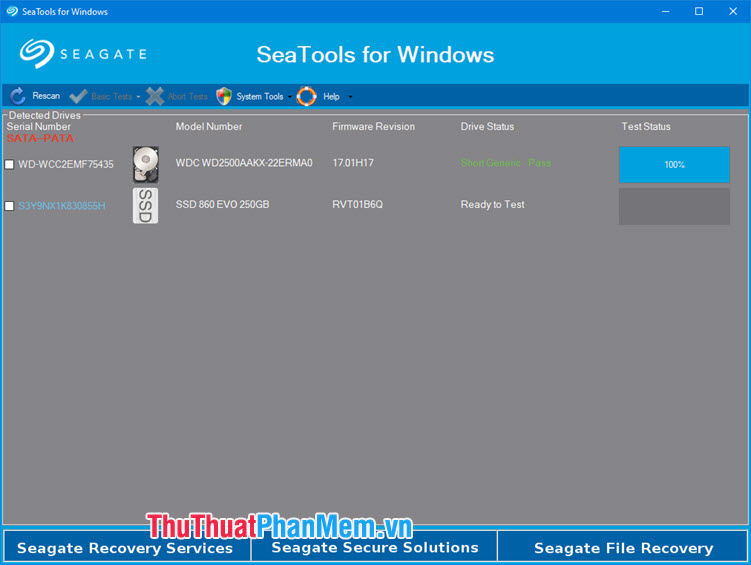This screenshot has height=565, width=751.
Task: Click the Firmware Revision column header
Action: coord(374,126)
